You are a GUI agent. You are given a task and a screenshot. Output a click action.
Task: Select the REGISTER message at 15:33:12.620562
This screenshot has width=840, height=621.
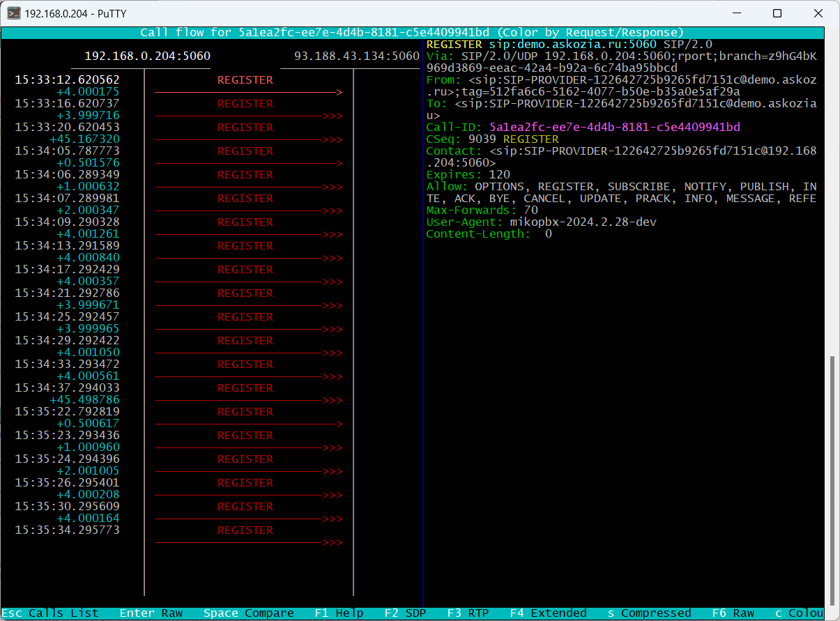click(245, 80)
